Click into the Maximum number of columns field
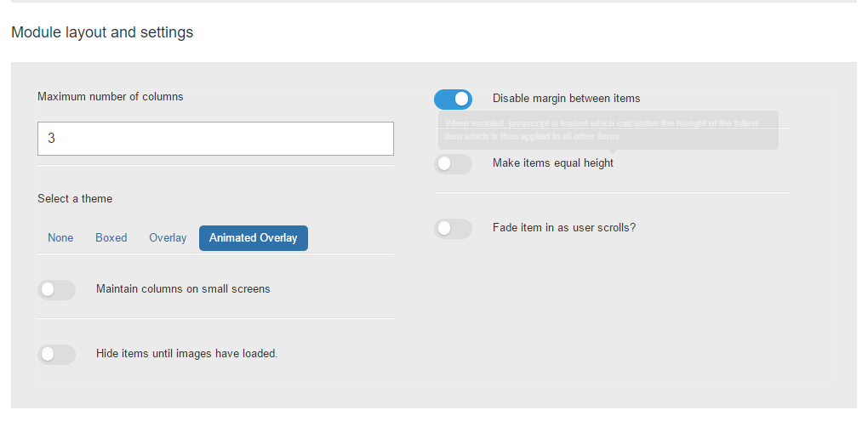The width and height of the screenshot is (868, 433). 216,139
